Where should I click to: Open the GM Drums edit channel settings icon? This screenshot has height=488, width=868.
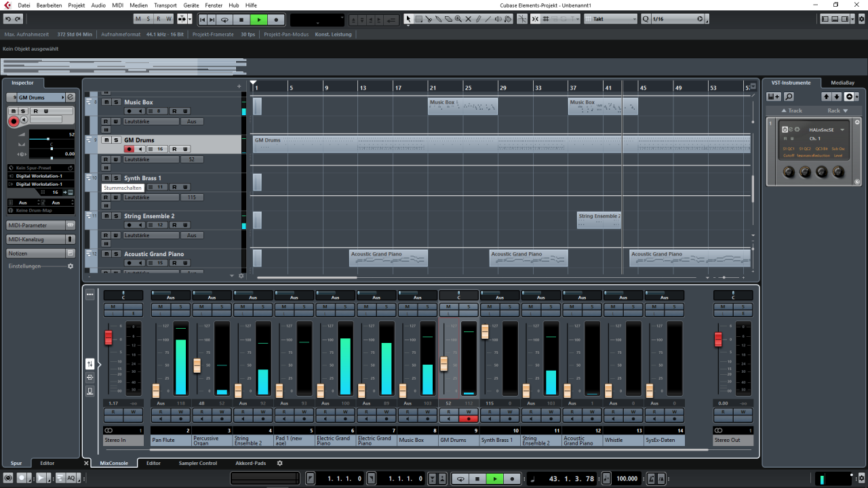click(71, 98)
